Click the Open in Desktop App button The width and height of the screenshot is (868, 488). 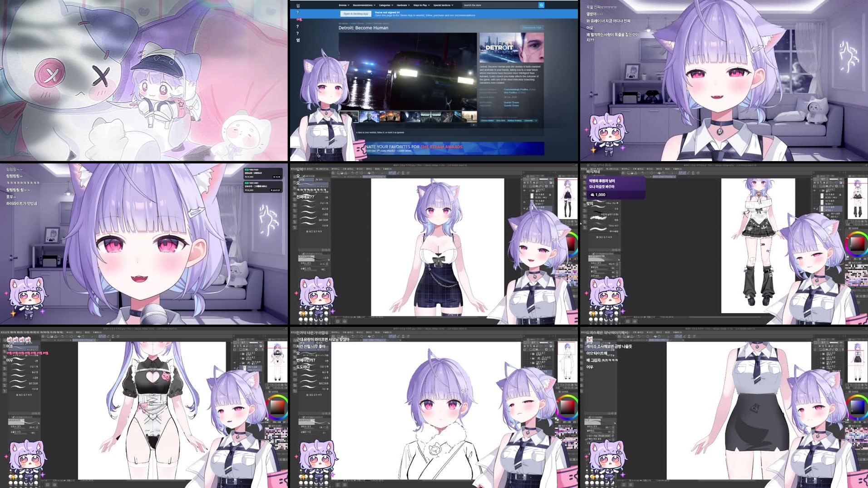click(x=355, y=14)
